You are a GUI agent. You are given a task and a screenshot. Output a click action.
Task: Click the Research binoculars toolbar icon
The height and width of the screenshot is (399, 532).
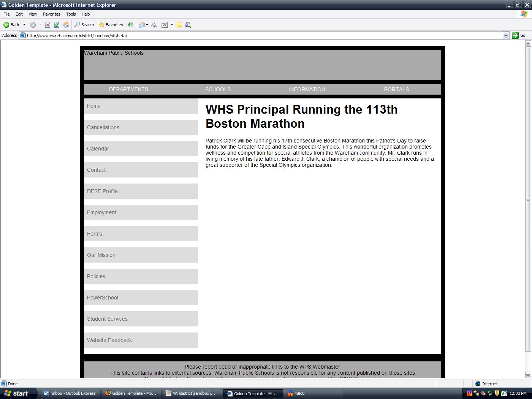pyautogui.click(x=188, y=25)
